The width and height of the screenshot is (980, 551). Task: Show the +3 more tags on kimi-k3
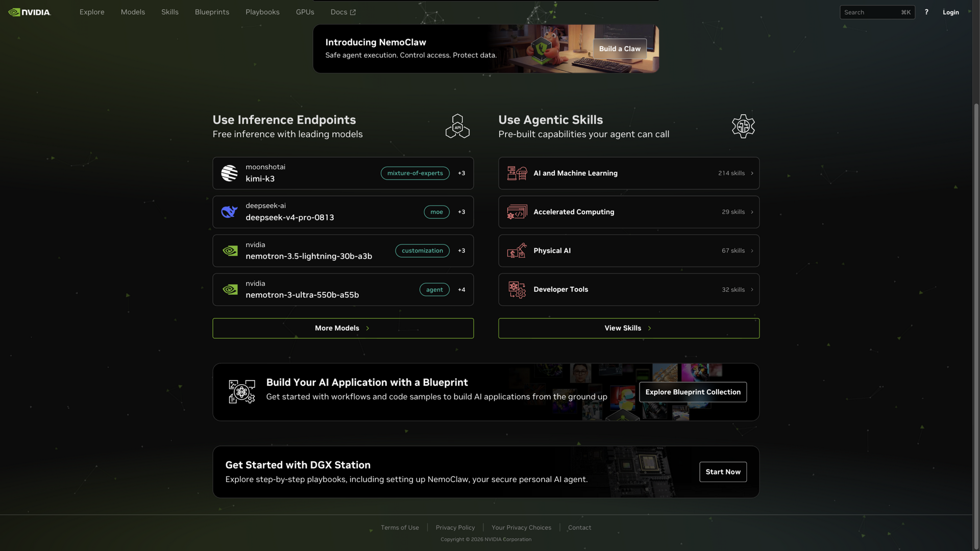(461, 173)
